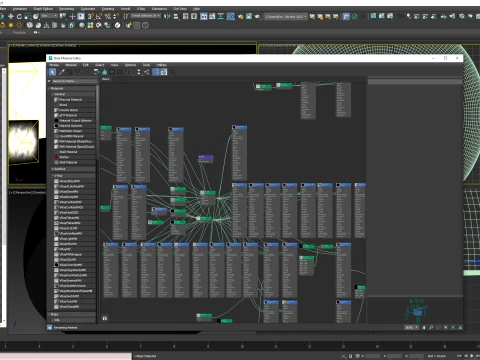Select XRef Material entry
Screen dimensions: 480x360
click(75, 162)
